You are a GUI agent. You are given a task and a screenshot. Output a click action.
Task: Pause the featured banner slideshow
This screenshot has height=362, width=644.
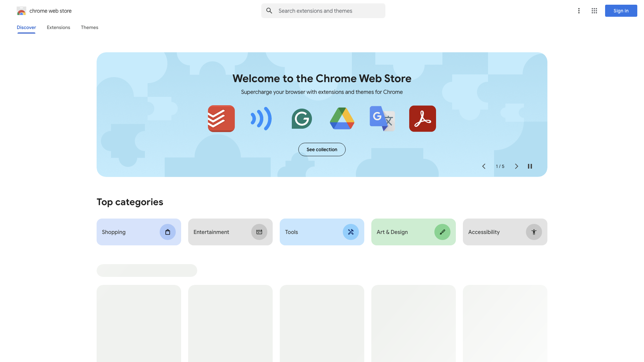[x=530, y=166]
